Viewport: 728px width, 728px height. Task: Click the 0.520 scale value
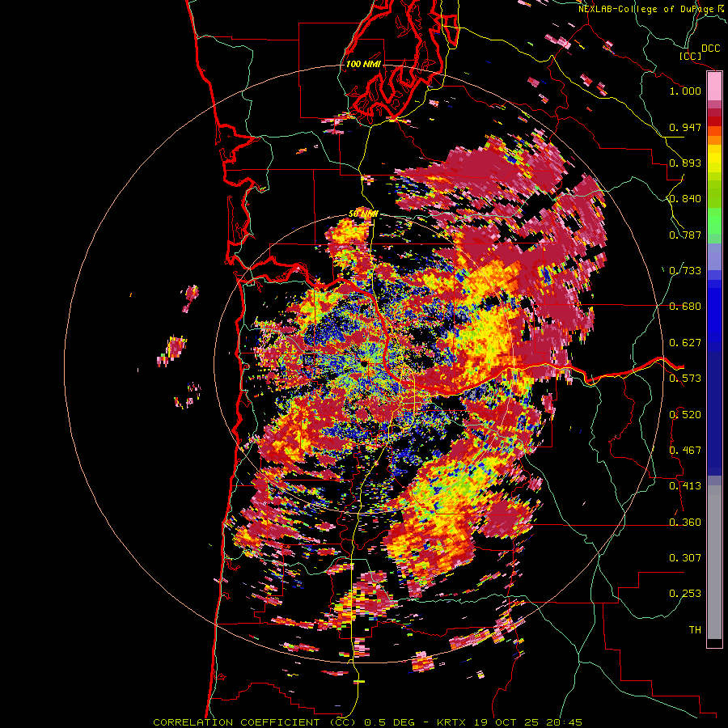(685, 415)
